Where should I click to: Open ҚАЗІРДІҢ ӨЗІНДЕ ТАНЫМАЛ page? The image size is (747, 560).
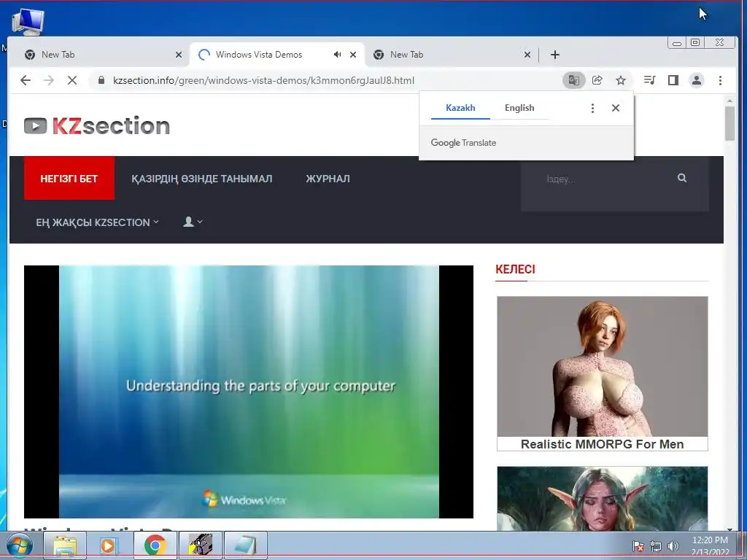click(x=202, y=179)
